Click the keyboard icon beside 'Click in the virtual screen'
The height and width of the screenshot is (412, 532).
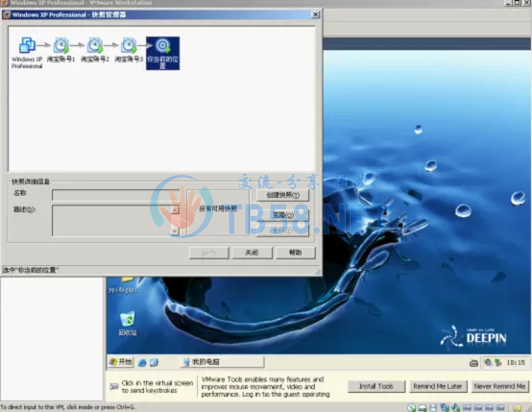tap(114, 386)
